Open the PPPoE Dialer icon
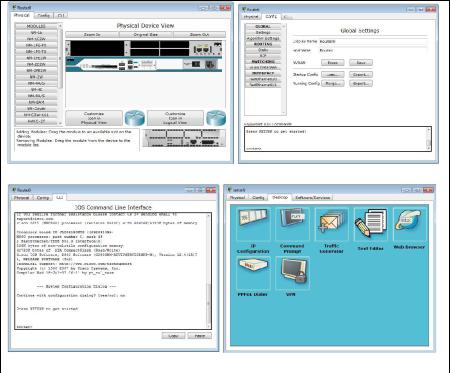The height and width of the screenshot is (373, 450). coord(253,273)
